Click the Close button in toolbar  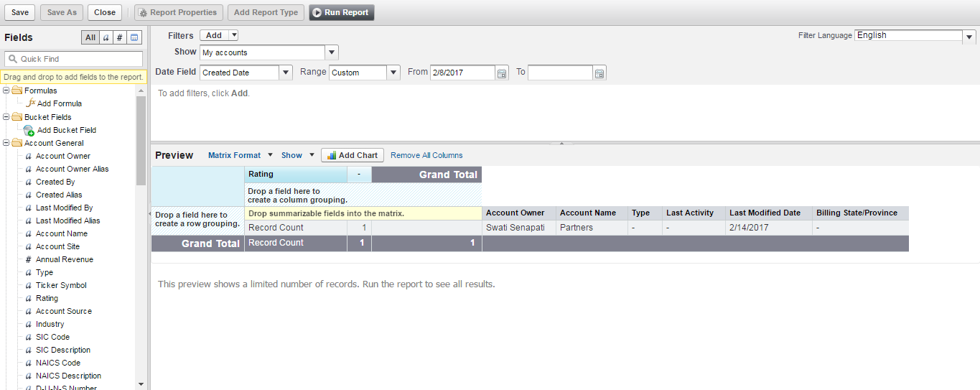(x=105, y=12)
